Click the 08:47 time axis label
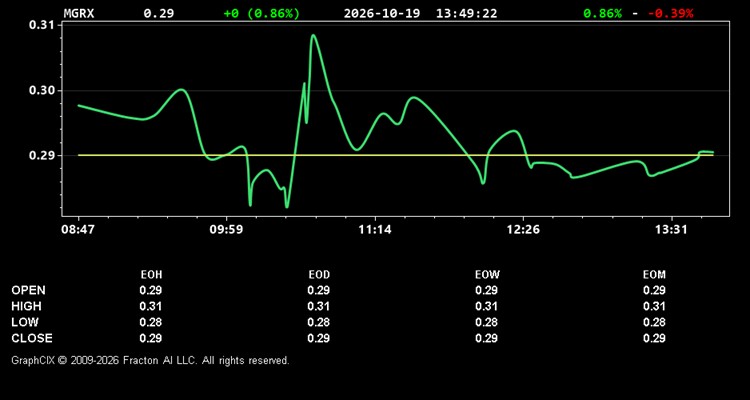Image resolution: width=750 pixels, height=400 pixels. (x=77, y=230)
